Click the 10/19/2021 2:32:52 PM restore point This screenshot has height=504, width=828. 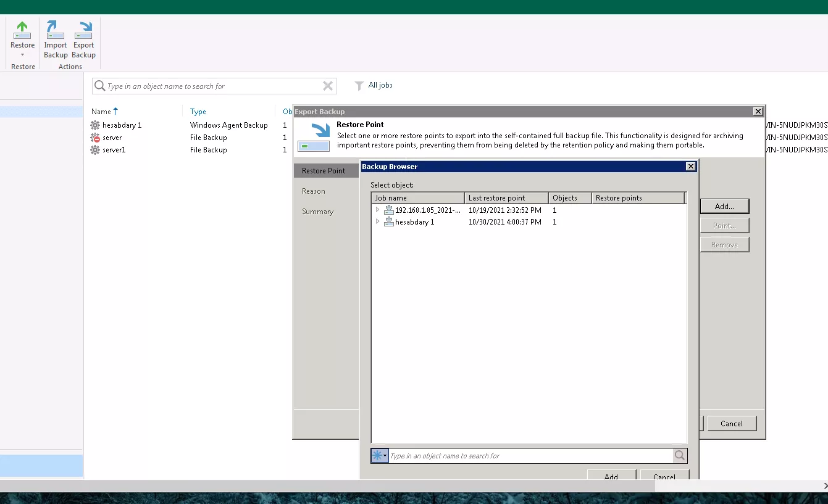pyautogui.click(x=505, y=210)
